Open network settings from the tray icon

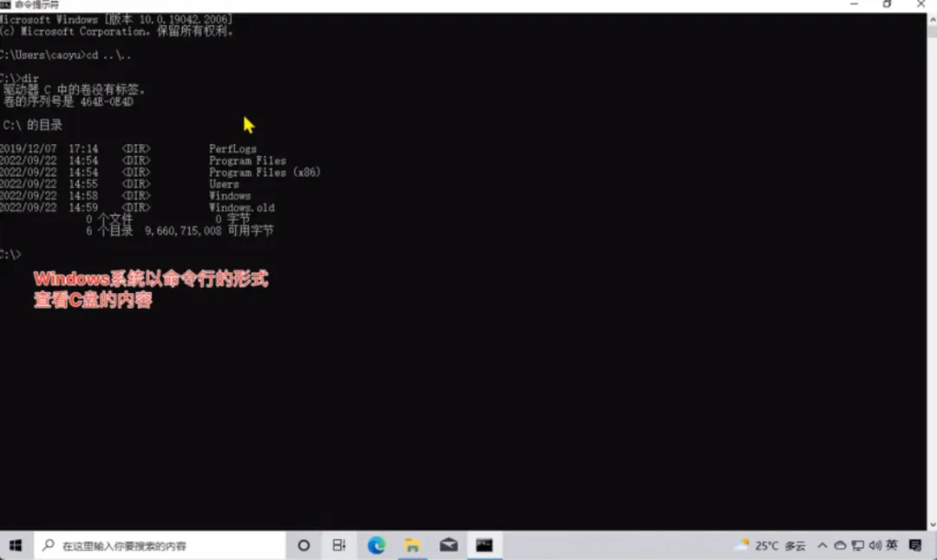point(857,545)
